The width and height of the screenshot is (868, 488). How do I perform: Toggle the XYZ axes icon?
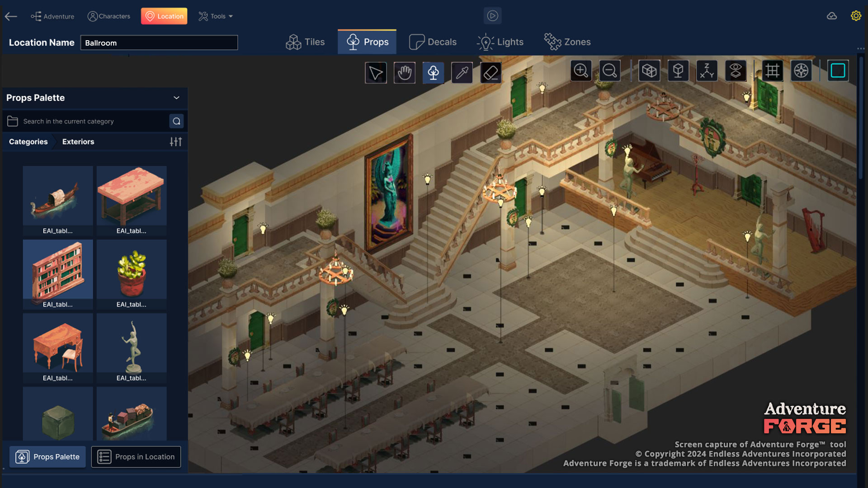(707, 70)
